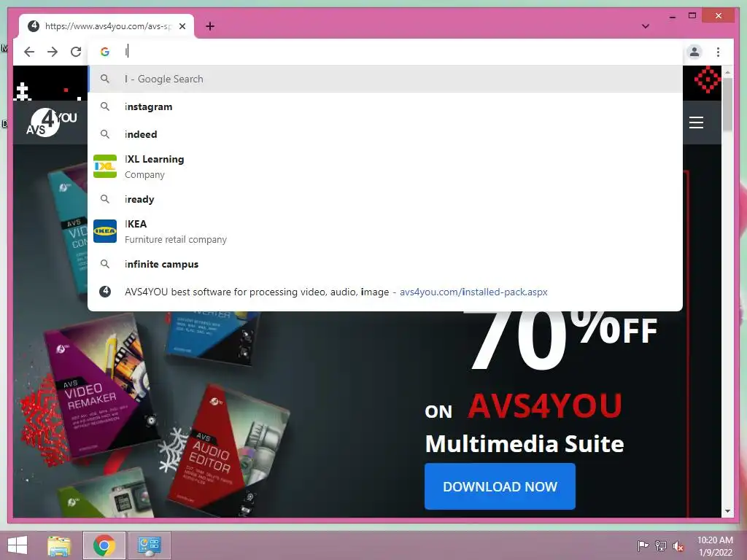
Task: Close the avs4you.com tab
Action: tap(182, 26)
